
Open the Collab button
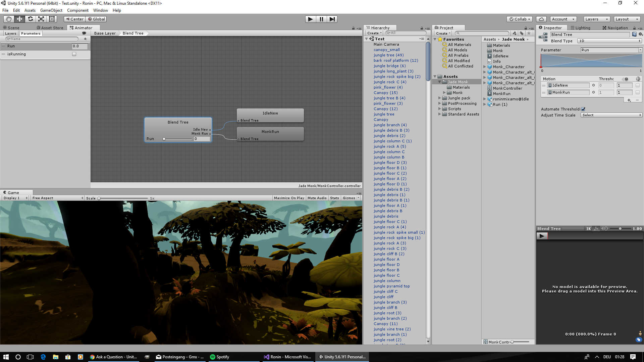pyautogui.click(x=520, y=19)
